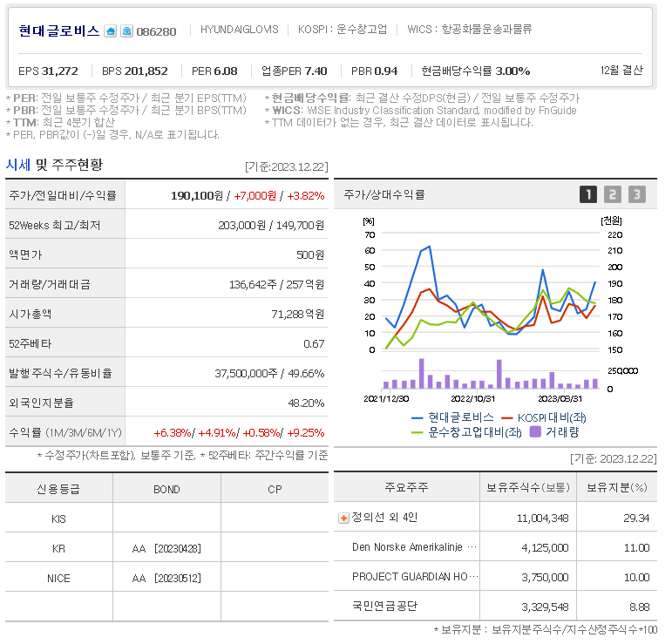Click the 주가/상대수익률 chart title
This screenshot has height=644, width=672.
tap(384, 194)
